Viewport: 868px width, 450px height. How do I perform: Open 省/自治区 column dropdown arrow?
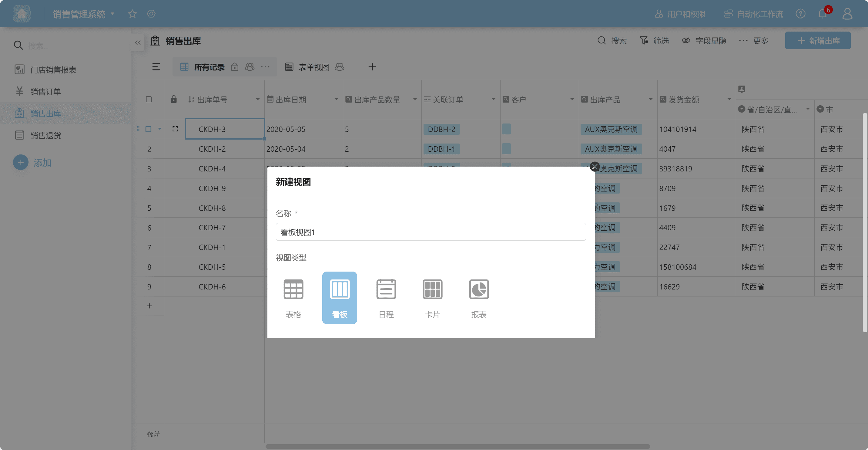click(x=808, y=109)
